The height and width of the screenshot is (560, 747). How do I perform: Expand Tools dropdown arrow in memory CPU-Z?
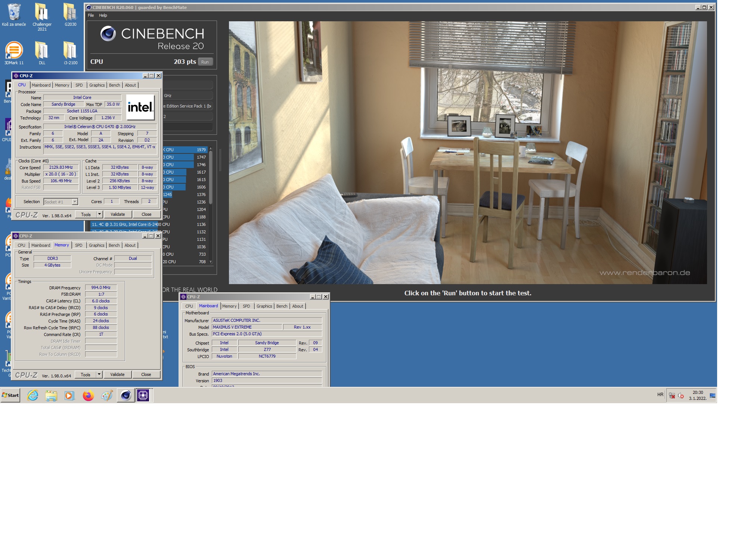(99, 374)
